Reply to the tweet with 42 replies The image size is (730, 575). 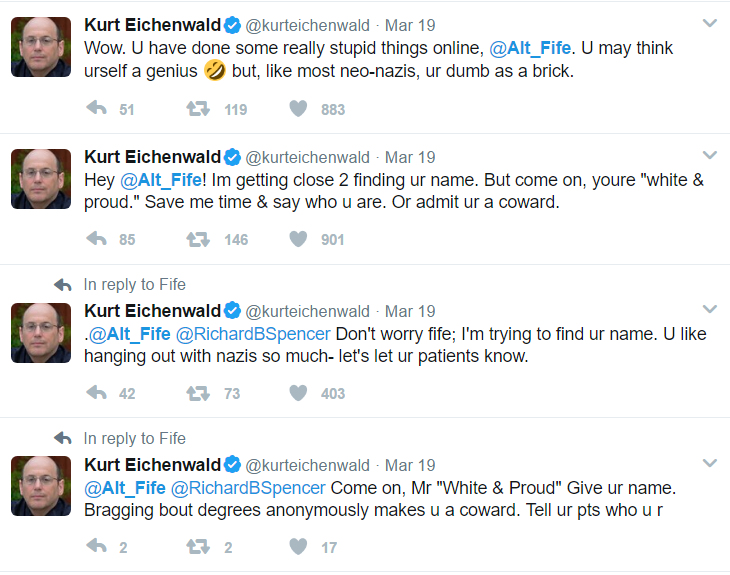click(x=97, y=393)
